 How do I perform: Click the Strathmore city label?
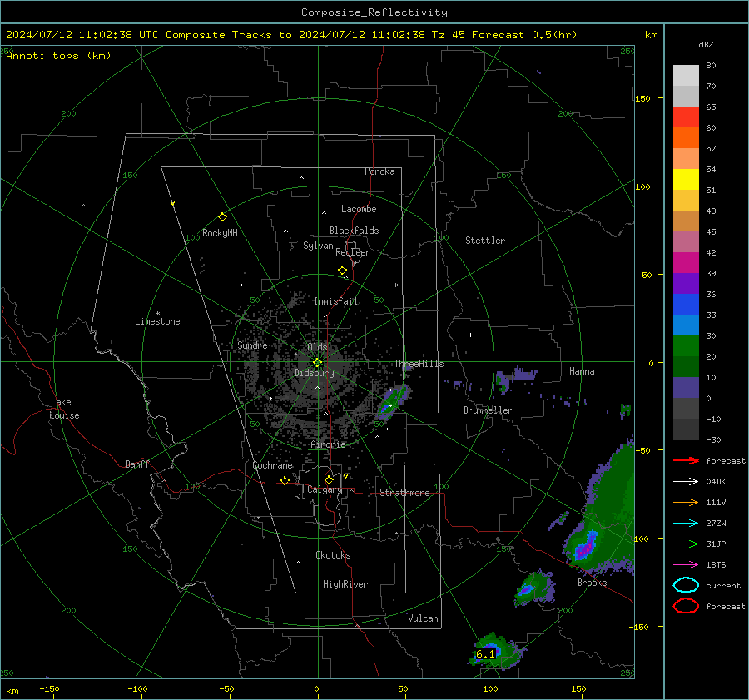click(x=404, y=493)
